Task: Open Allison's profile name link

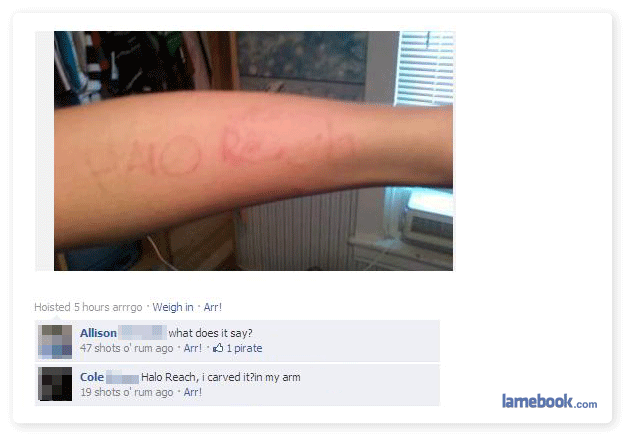Action: (98, 333)
